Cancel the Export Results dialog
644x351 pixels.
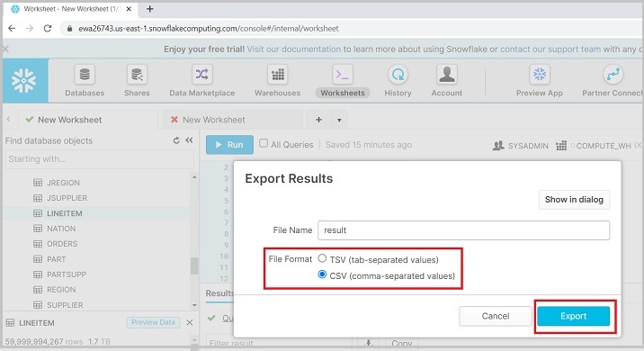coord(496,316)
